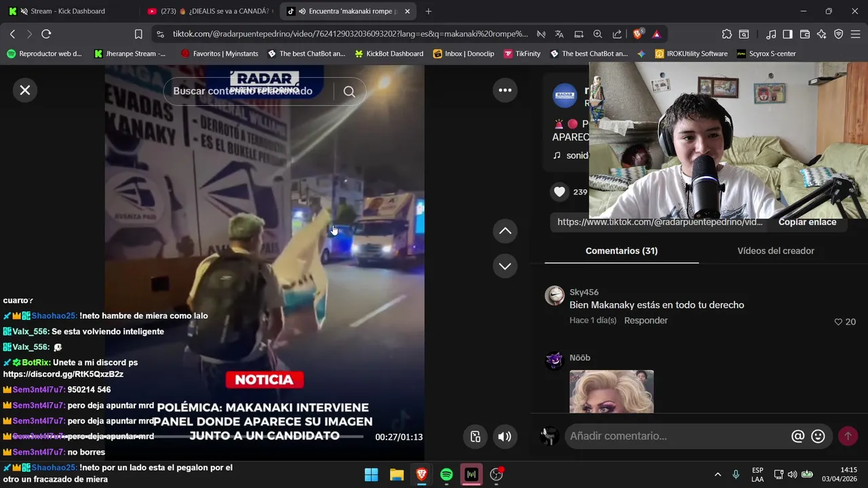The height and width of the screenshot is (488, 868).
Task: Switch to 'Stream - Kick Dashboard' browser tab
Action: coord(68,12)
